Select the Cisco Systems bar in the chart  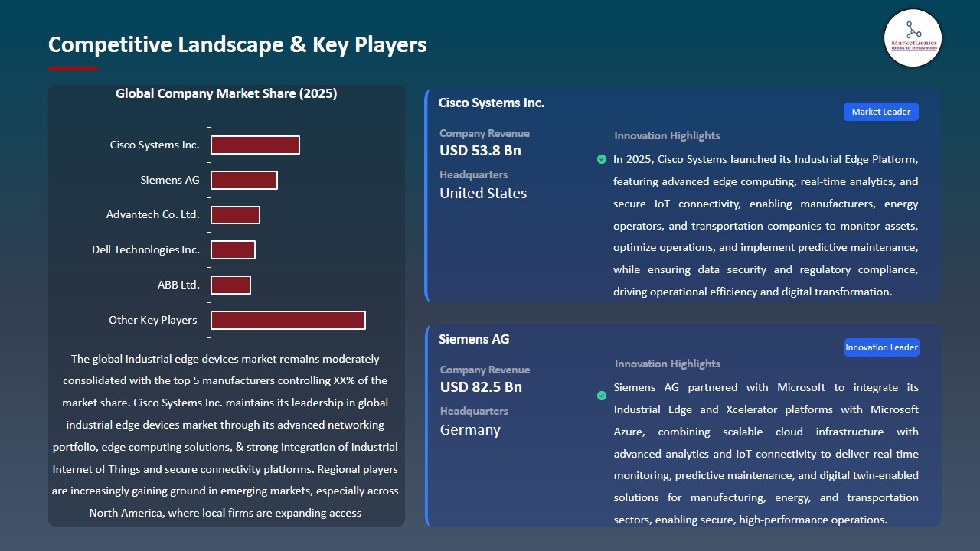(x=256, y=144)
